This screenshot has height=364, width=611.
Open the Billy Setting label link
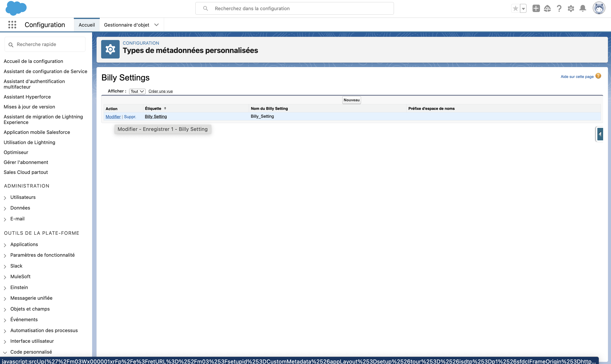click(156, 117)
